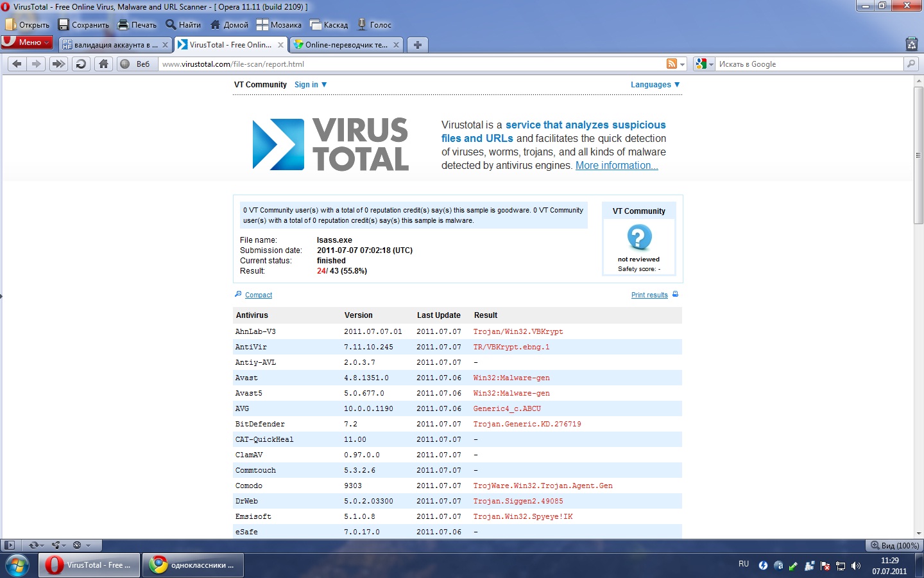The image size is (924, 578).
Task: Click the Каскад (Cascade) windows icon
Action: point(316,24)
